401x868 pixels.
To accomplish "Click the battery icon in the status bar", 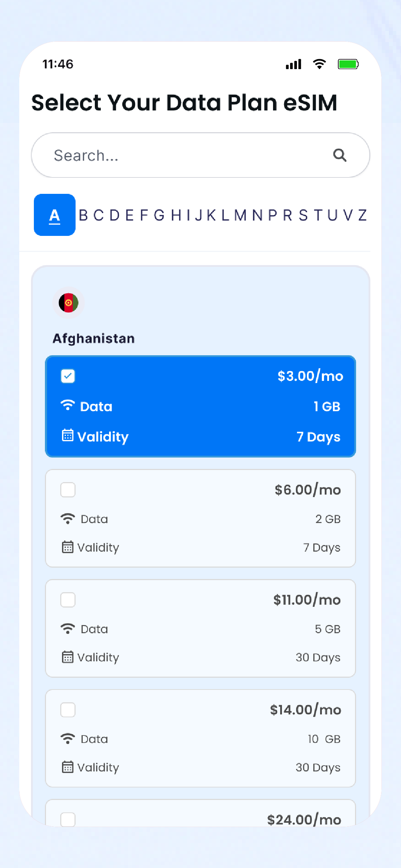I will pos(348,64).
